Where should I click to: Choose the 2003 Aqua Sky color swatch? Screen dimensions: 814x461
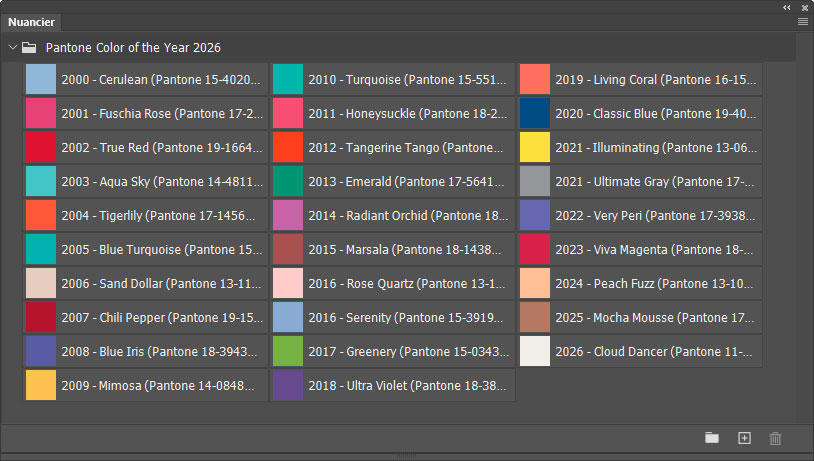pyautogui.click(x=41, y=181)
